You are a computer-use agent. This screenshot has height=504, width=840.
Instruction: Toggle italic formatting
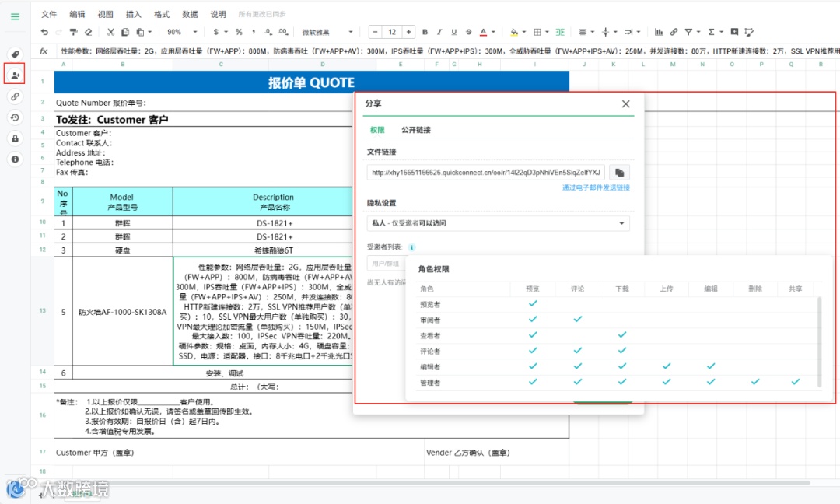pyautogui.click(x=439, y=32)
